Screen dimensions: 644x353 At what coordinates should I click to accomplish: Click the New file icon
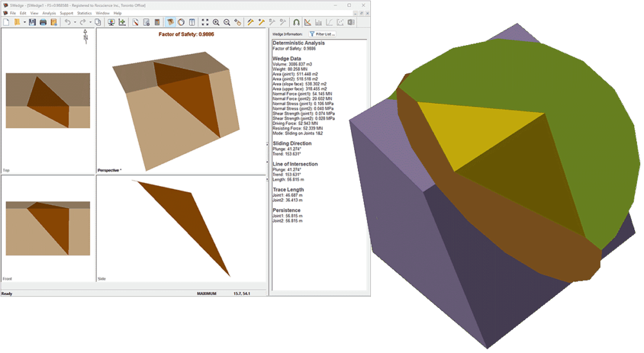6,22
